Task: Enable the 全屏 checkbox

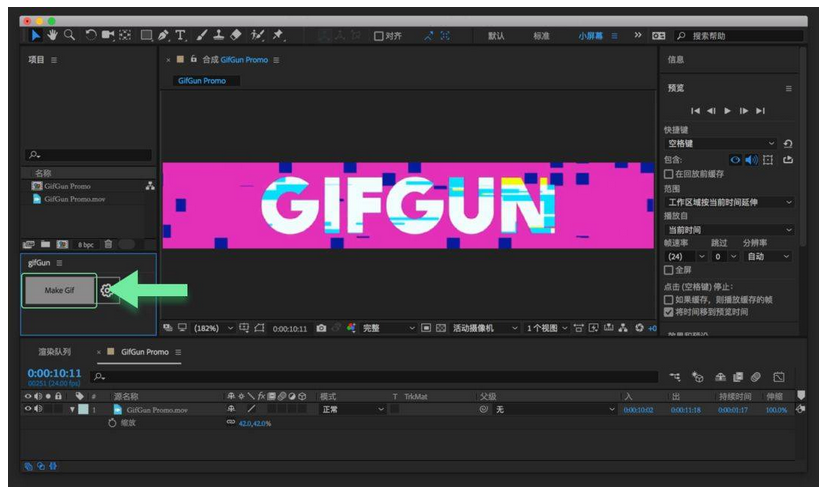Action: tap(669, 270)
